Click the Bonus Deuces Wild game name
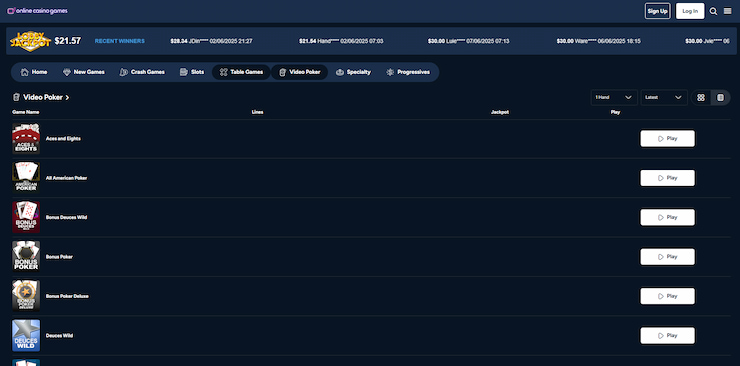The height and width of the screenshot is (366, 740). click(x=67, y=217)
